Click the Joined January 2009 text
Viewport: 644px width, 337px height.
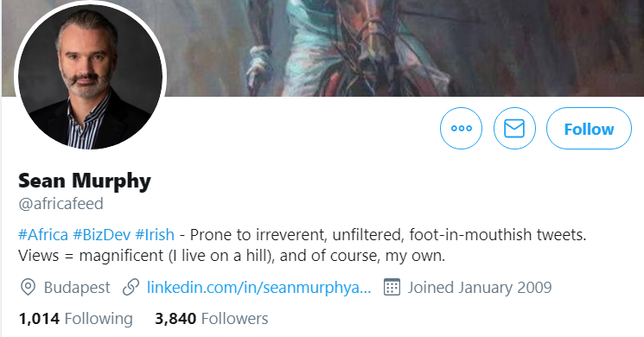click(x=480, y=288)
